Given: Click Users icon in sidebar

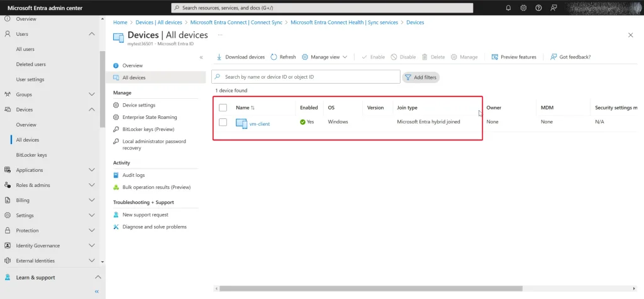Looking at the screenshot, I should click(8, 34).
